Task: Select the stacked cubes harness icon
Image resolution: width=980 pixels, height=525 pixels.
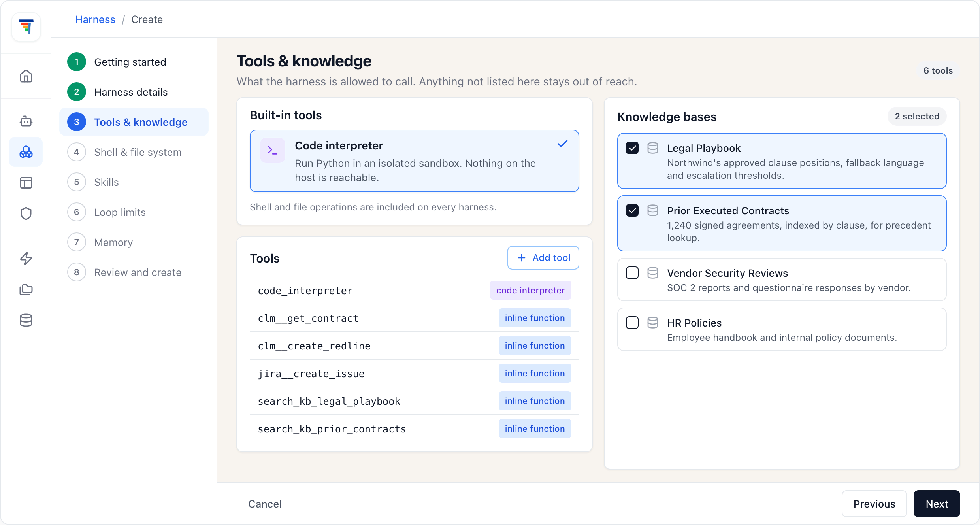Action: (26, 152)
